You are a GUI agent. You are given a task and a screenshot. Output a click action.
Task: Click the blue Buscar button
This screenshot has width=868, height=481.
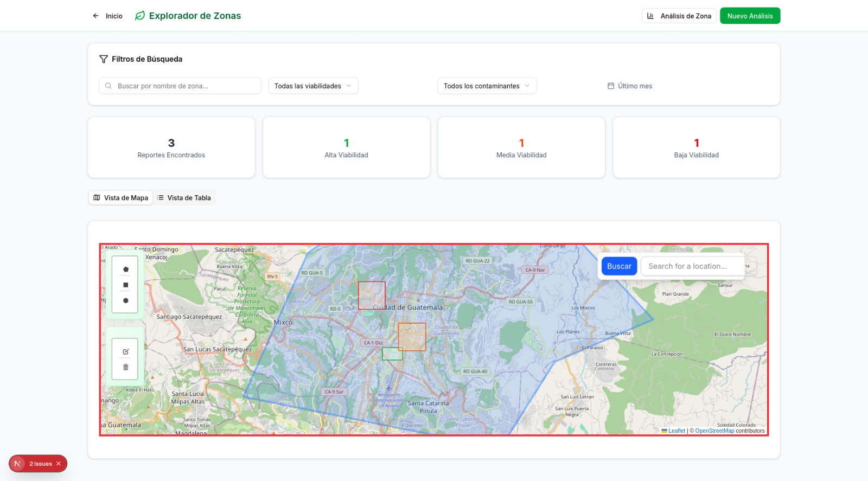[x=619, y=266]
